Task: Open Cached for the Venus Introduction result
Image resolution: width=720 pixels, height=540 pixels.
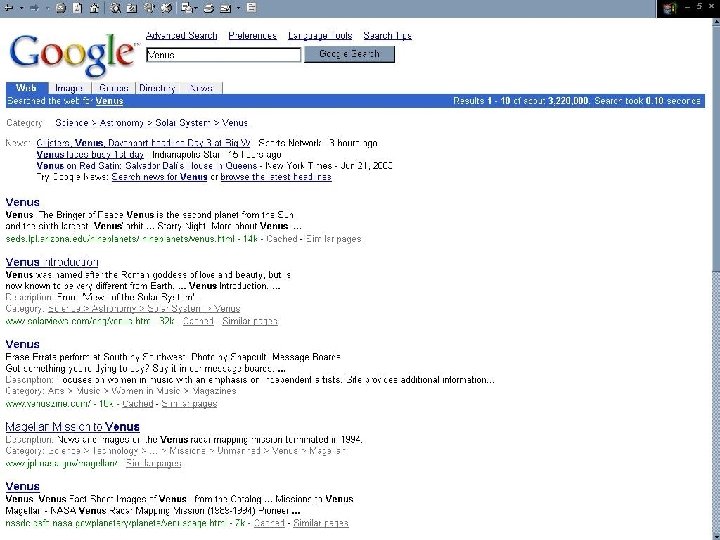Action: pyautogui.click(x=198, y=321)
